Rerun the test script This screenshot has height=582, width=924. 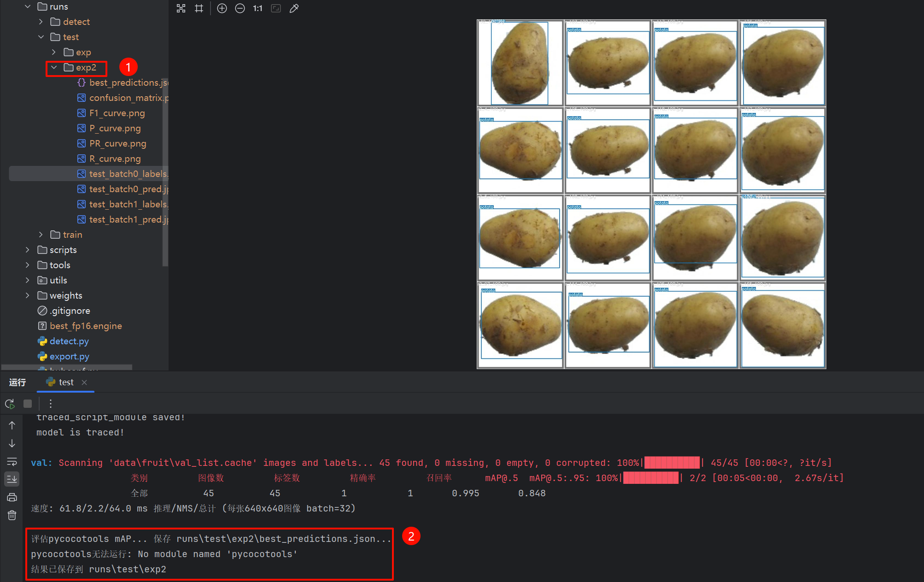coord(10,404)
